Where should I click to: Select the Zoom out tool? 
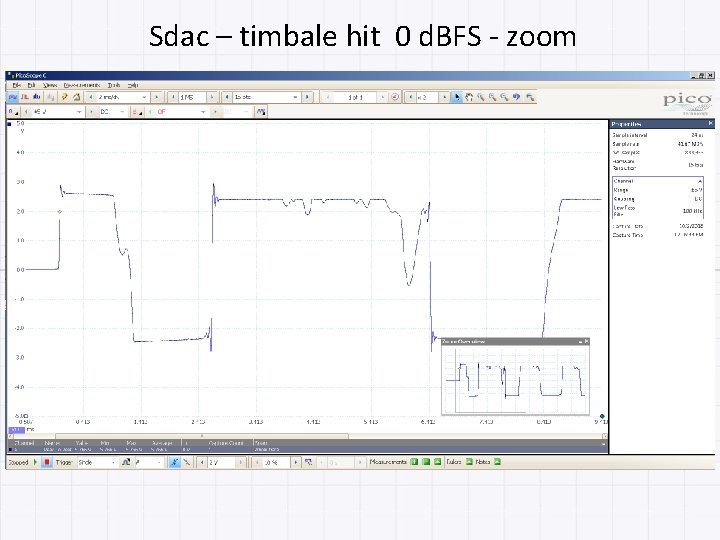[505, 97]
